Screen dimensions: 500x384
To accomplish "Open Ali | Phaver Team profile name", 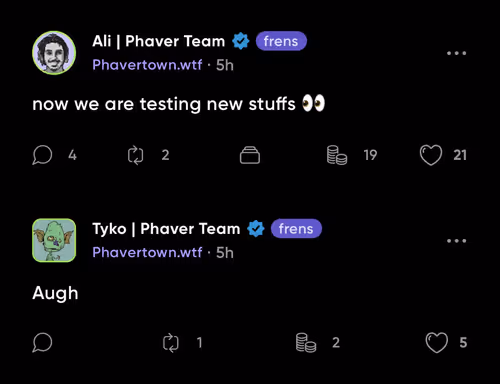I will pos(159,41).
